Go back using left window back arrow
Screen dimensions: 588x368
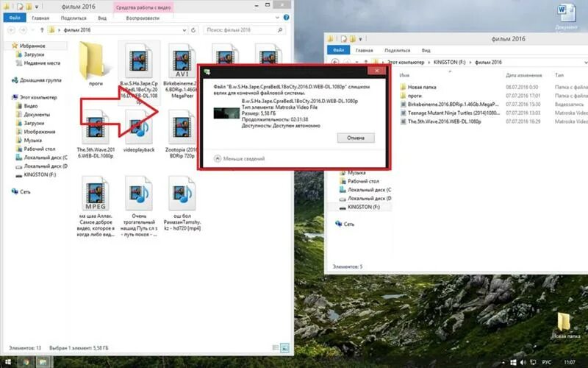[x=12, y=30]
